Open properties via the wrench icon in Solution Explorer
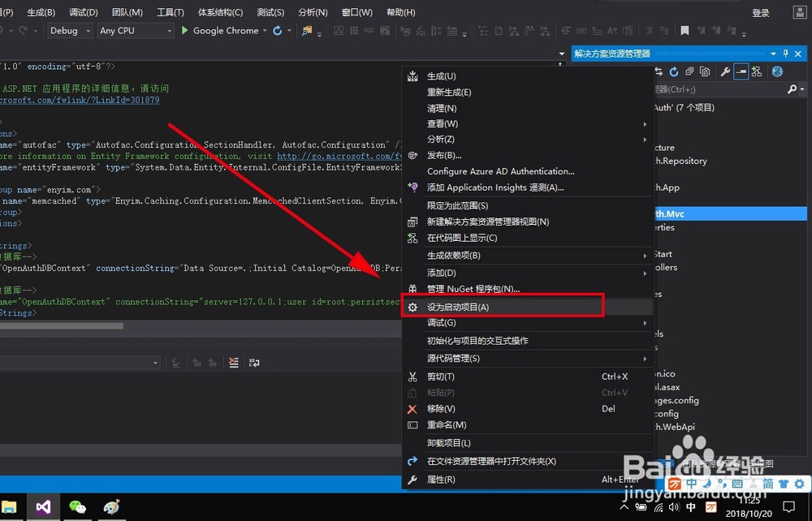812x521 pixels. coord(725,72)
